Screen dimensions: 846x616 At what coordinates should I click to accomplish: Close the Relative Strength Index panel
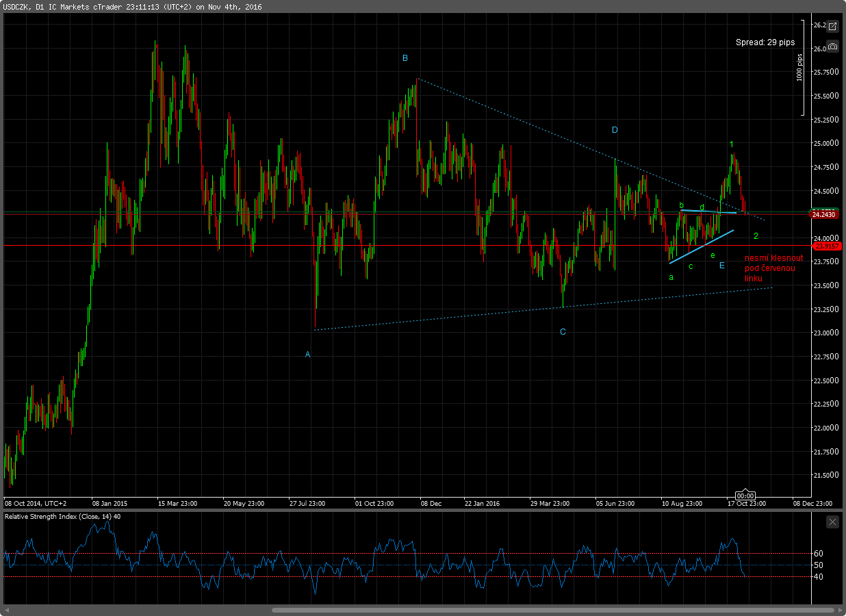(x=832, y=522)
